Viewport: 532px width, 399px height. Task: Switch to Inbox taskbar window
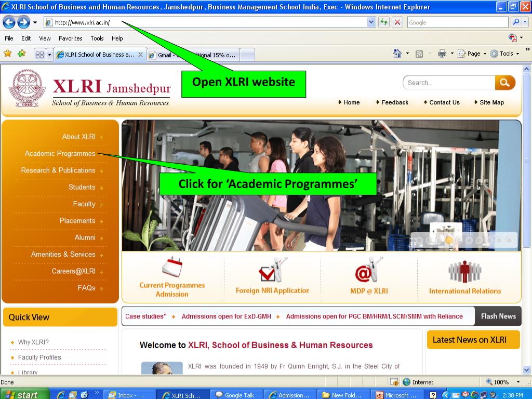[130, 395]
